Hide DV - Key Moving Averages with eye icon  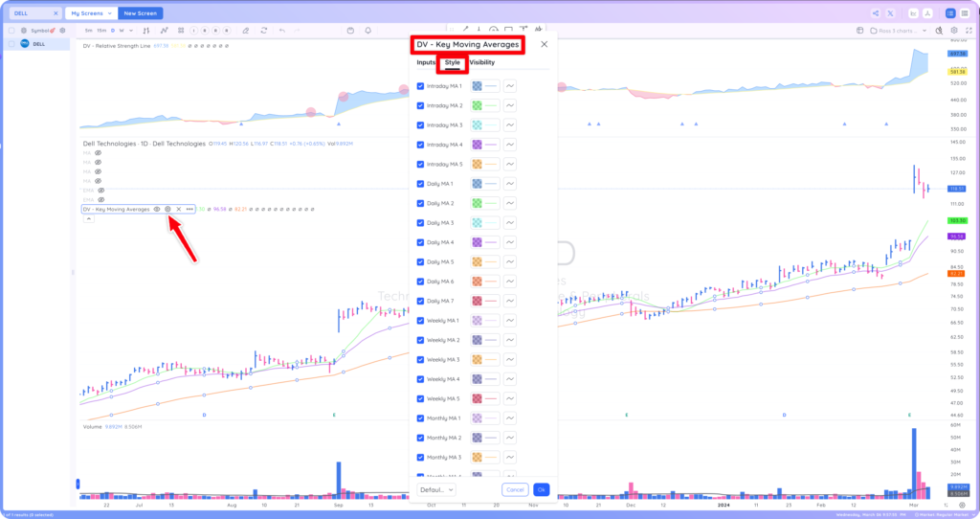click(157, 210)
